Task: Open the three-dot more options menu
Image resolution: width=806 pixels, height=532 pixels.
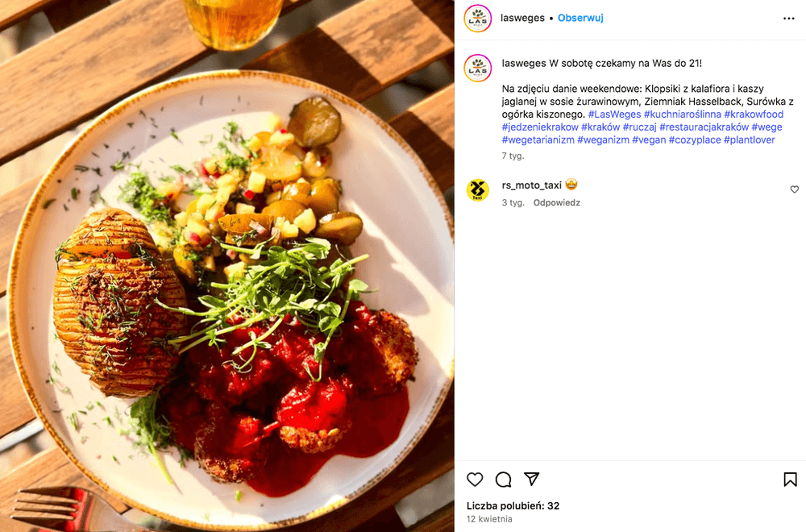Action: click(788, 19)
